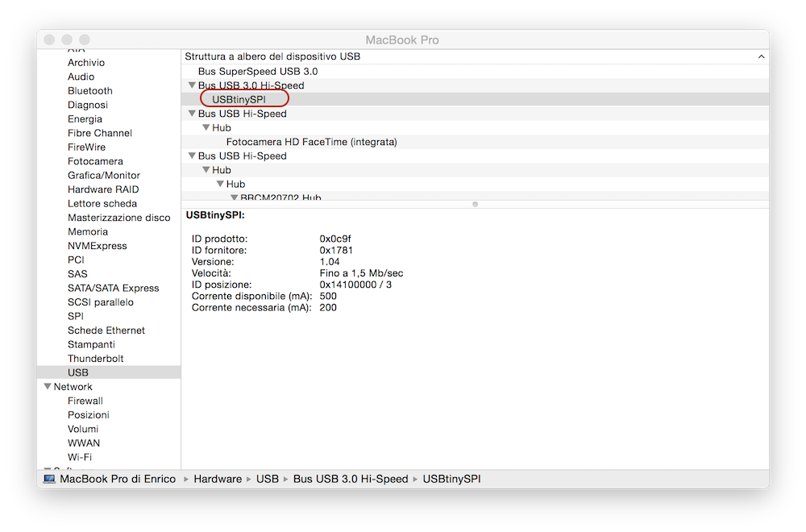The width and height of the screenshot is (806, 532).
Task: Click Bus USB 3.0 Hi-Speed in path bar
Action: tap(351, 479)
